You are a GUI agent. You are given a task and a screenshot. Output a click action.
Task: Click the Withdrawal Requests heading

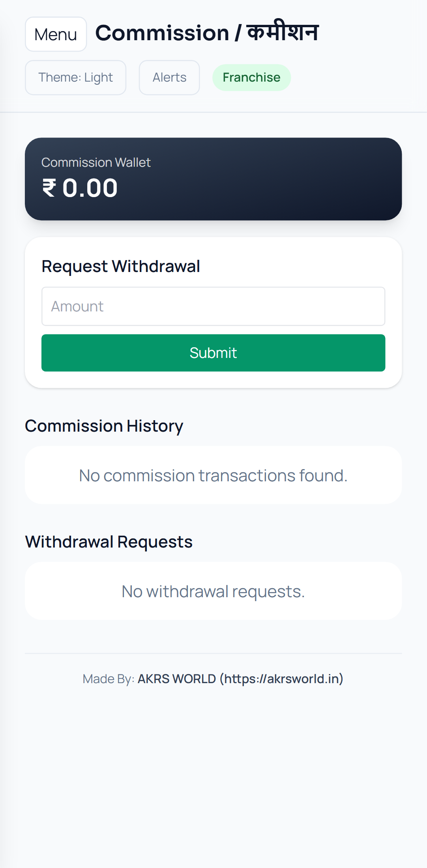coord(109,542)
